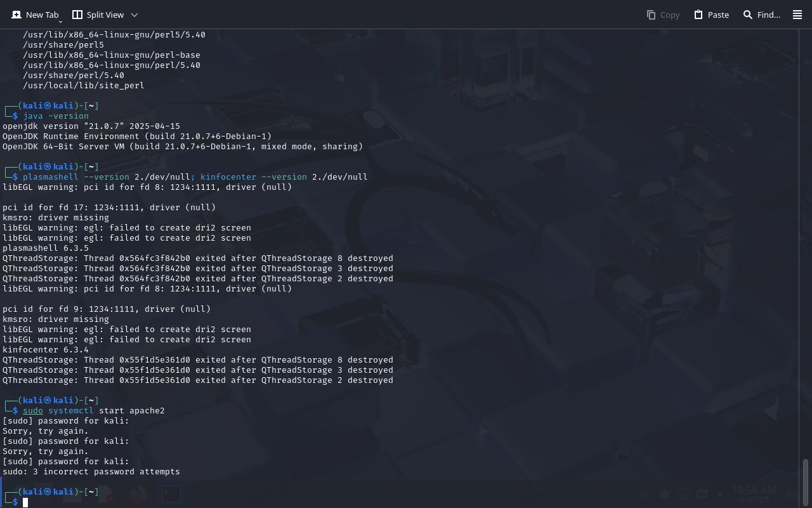The height and width of the screenshot is (508, 812).
Task: Paste clipboard with the Paste button
Action: pos(711,15)
